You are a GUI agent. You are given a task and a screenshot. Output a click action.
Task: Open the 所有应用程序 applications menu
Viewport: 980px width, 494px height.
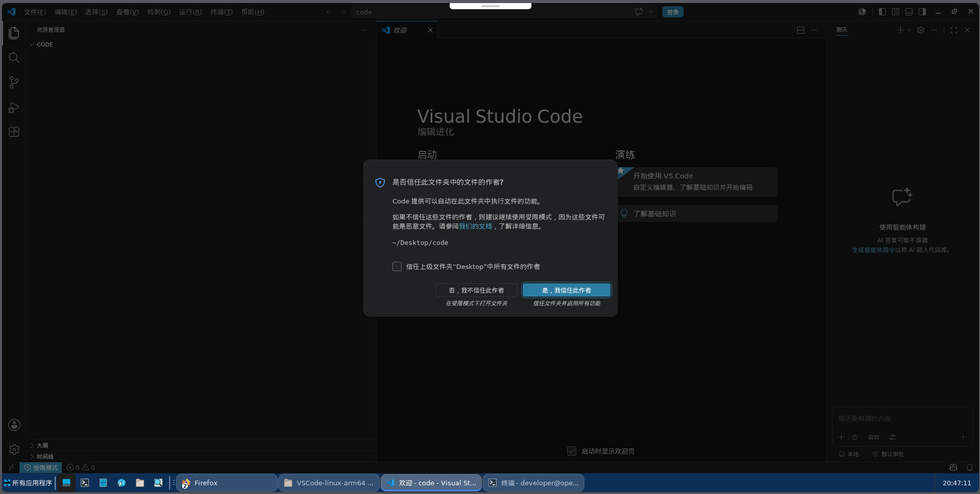28,483
